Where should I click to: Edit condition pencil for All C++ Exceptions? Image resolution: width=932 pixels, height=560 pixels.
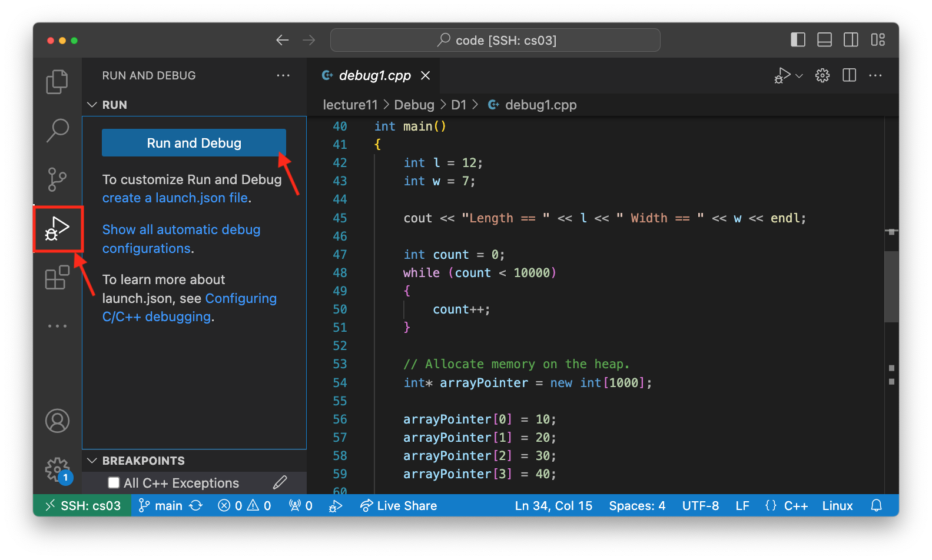[280, 483]
